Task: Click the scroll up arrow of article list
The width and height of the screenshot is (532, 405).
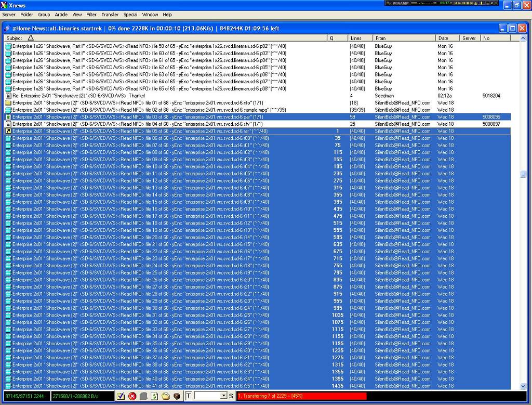Action: pyautogui.click(x=523, y=38)
